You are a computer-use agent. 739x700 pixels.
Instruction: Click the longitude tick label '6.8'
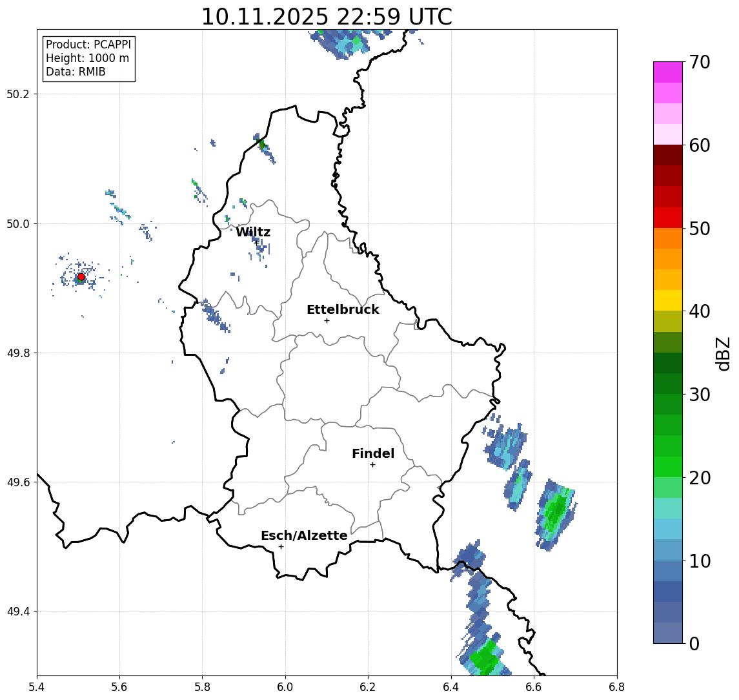point(617,687)
